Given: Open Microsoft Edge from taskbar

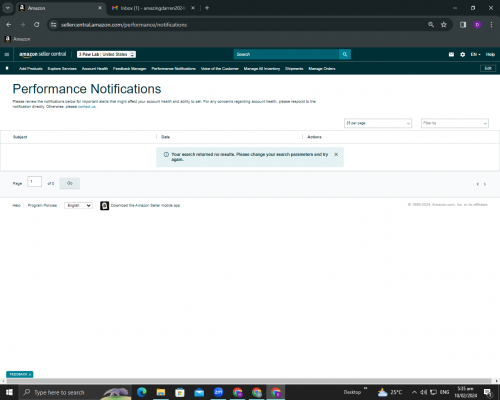Looking at the screenshot, I should point(141,392).
